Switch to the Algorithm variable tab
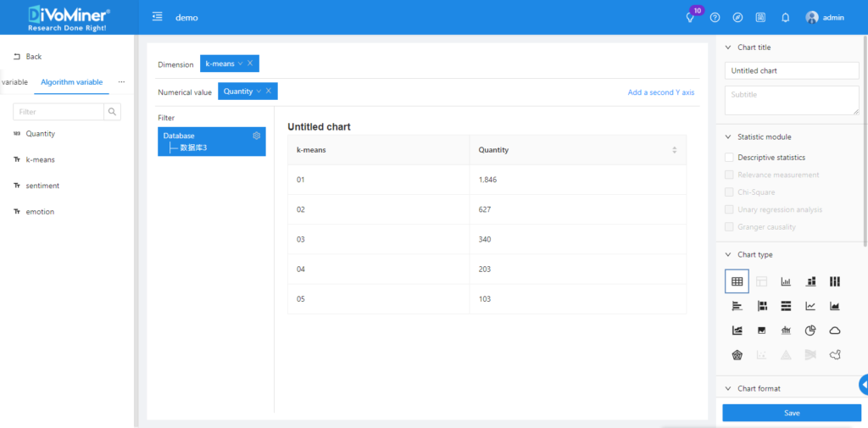 pos(72,82)
